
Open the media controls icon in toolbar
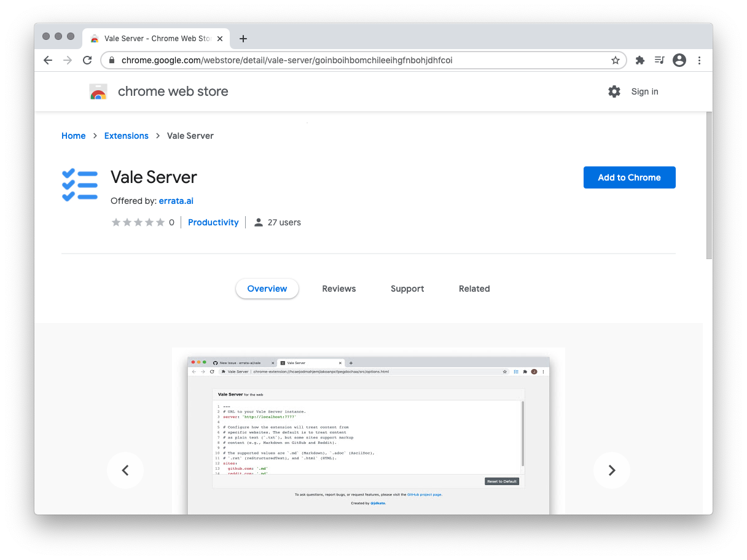point(659,60)
